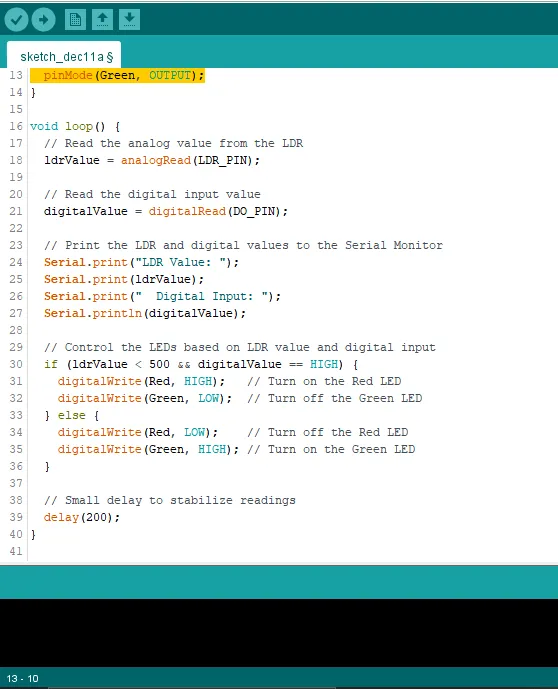Select the sketch_dec11a tab
Image resolution: width=558 pixels, height=689 pixels.
[64, 55]
